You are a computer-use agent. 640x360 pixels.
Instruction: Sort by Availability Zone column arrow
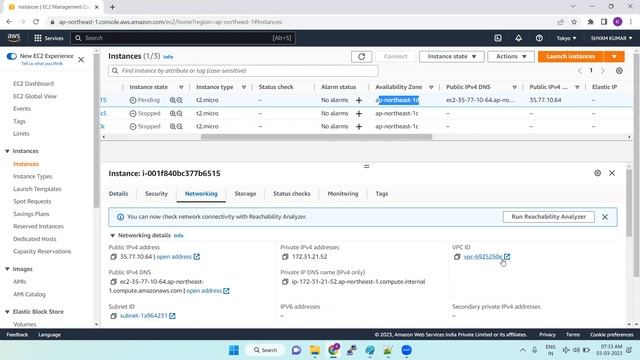click(431, 87)
